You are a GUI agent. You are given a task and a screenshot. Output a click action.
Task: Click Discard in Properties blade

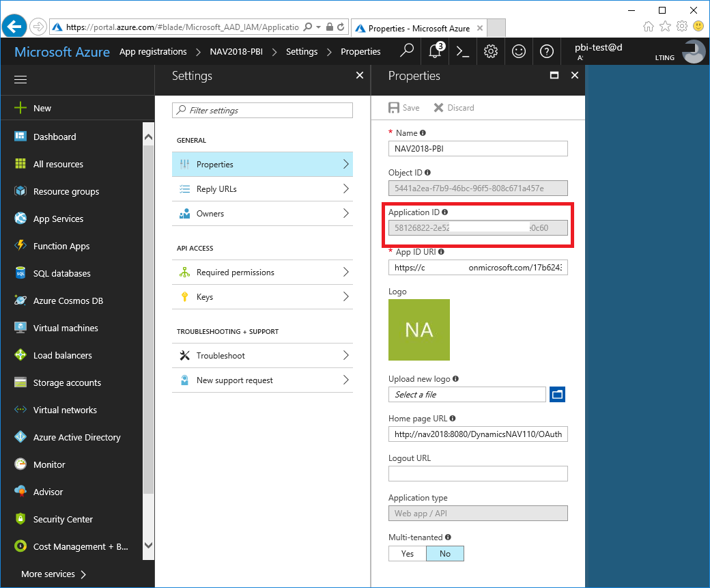[454, 107]
